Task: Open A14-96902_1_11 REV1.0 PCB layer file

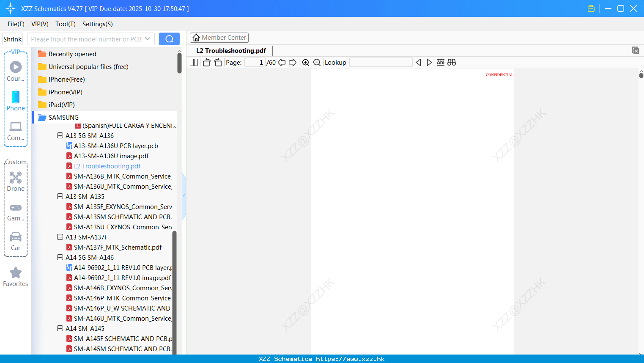Action: click(x=119, y=268)
